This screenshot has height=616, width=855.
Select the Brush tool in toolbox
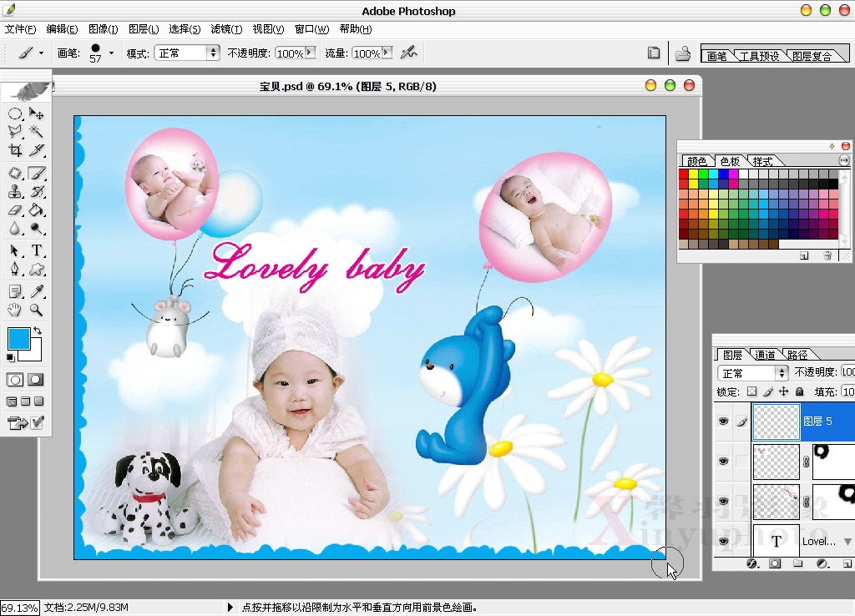tap(36, 174)
